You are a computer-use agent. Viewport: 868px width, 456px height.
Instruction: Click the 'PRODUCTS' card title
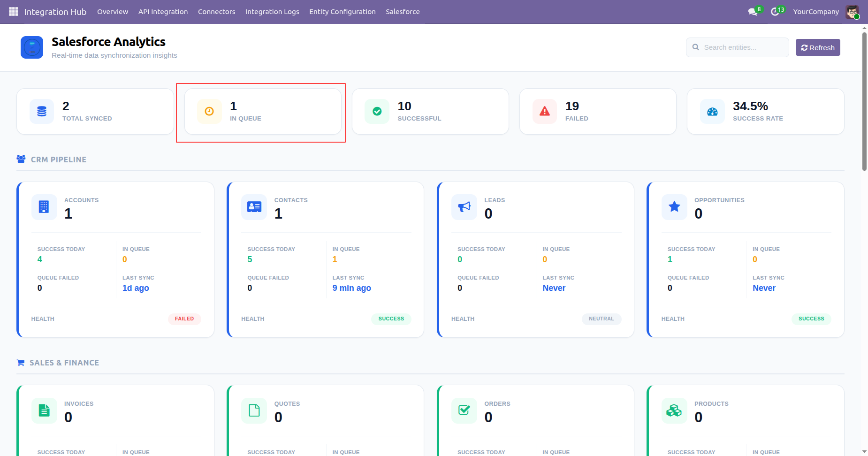(711, 404)
